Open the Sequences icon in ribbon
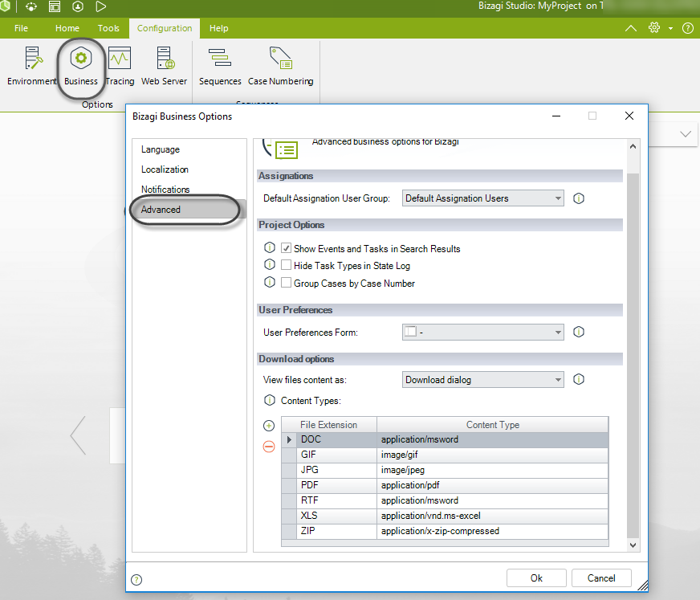Screen dimensions: 700x600 pyautogui.click(x=220, y=66)
